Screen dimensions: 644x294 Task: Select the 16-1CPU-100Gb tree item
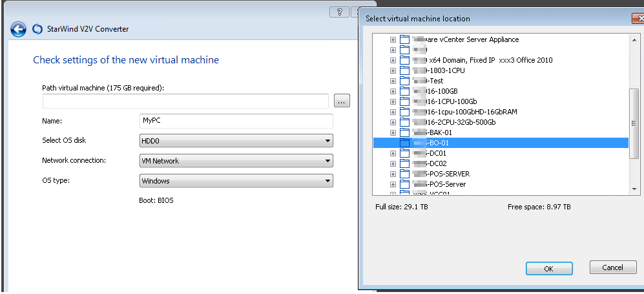pyautogui.click(x=445, y=101)
